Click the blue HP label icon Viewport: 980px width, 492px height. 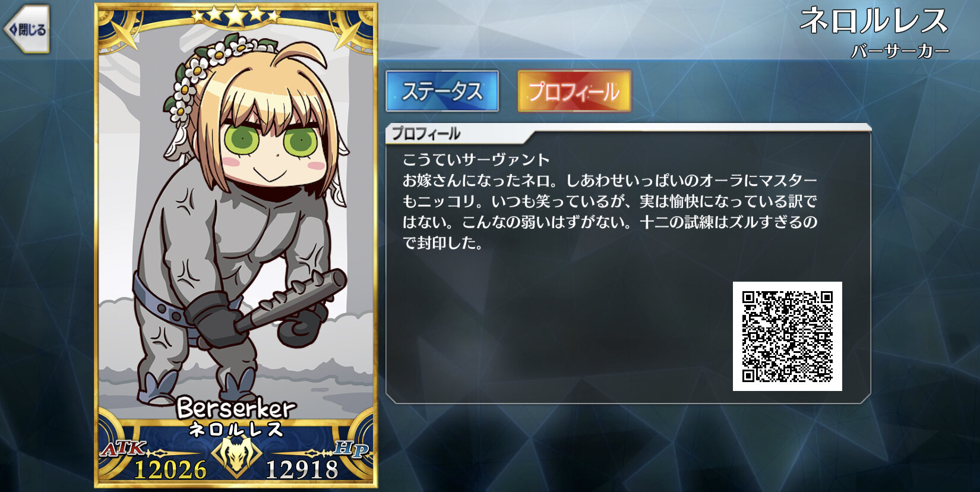tap(351, 449)
